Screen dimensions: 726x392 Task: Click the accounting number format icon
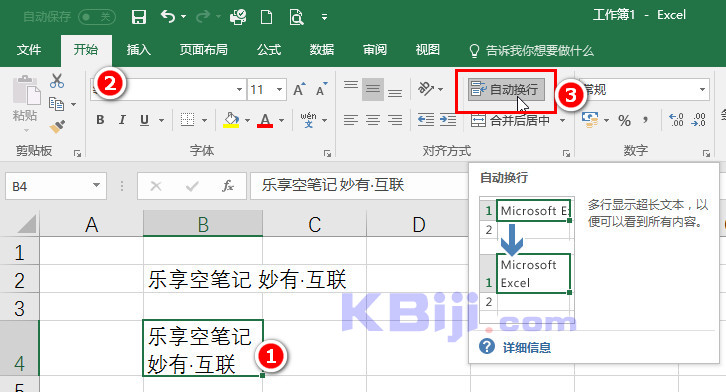[590, 120]
